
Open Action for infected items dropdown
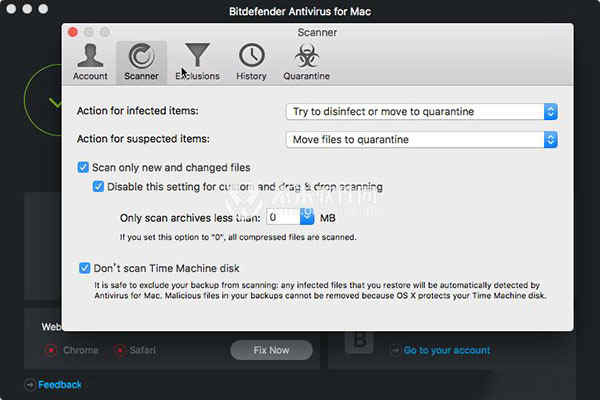(x=421, y=111)
